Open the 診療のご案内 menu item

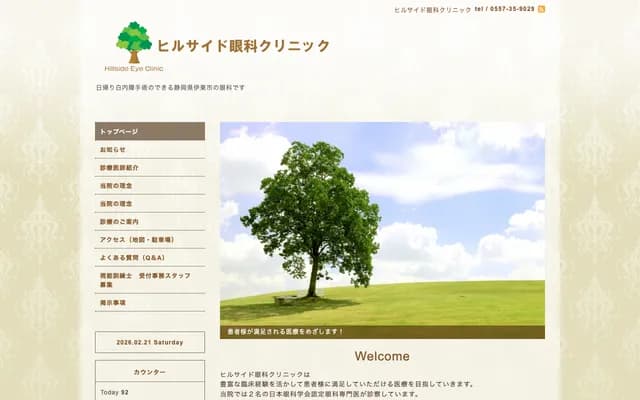click(150, 221)
